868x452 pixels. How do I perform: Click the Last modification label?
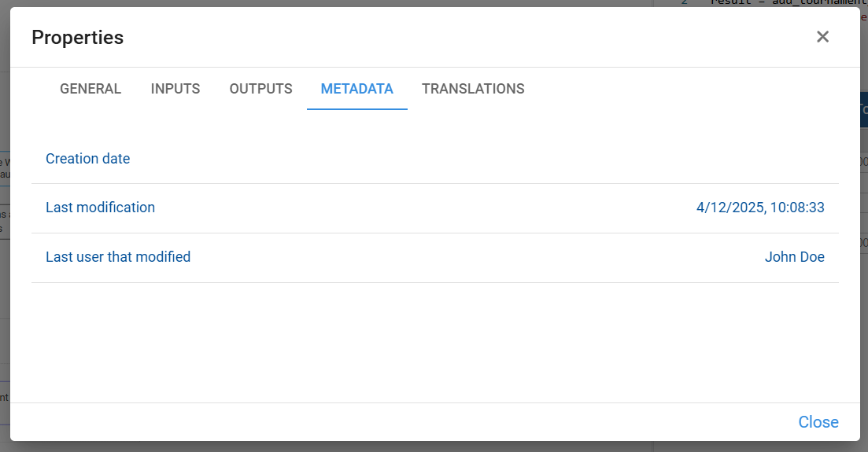tap(100, 208)
